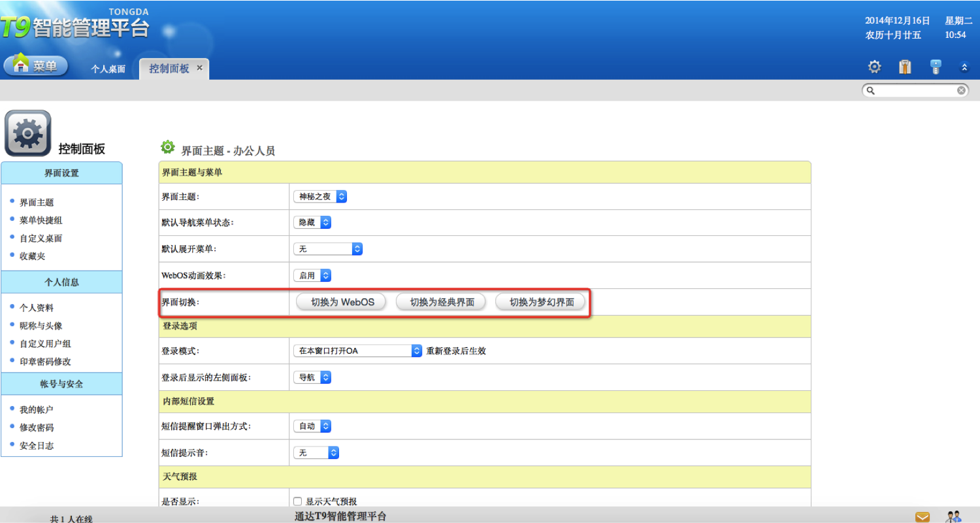Open the 菜单 home menu button

36,65
